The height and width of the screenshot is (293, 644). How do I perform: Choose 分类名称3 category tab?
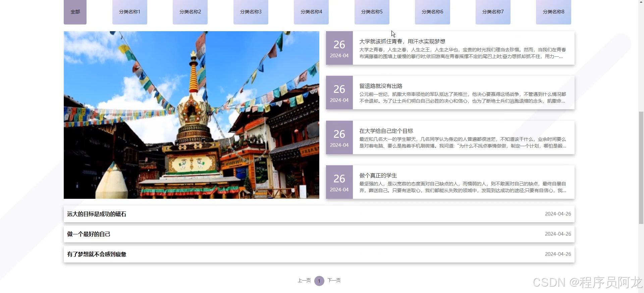point(251,12)
